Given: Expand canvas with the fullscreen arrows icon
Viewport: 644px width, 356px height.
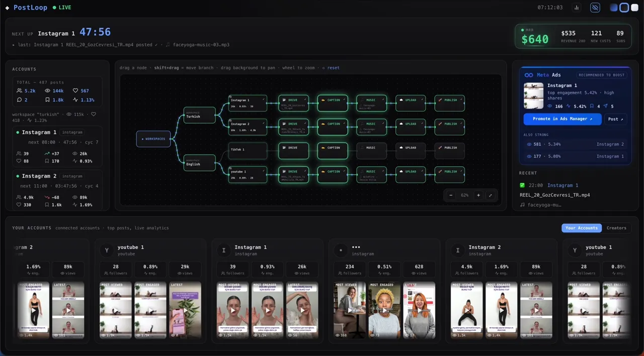Looking at the screenshot, I should (x=491, y=195).
